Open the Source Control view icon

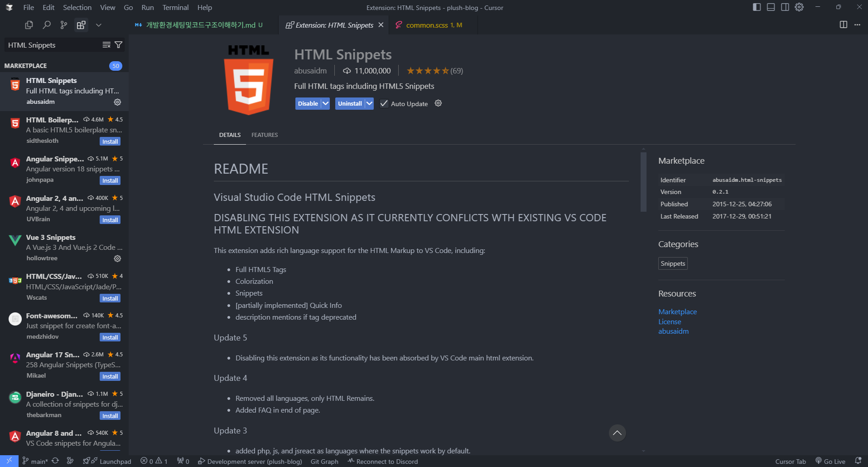point(64,25)
